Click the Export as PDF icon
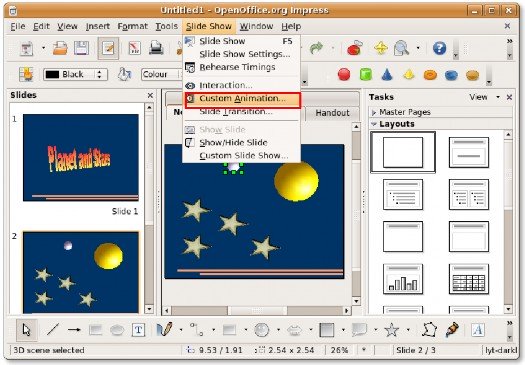The height and width of the screenshot is (365, 525). pos(134,49)
